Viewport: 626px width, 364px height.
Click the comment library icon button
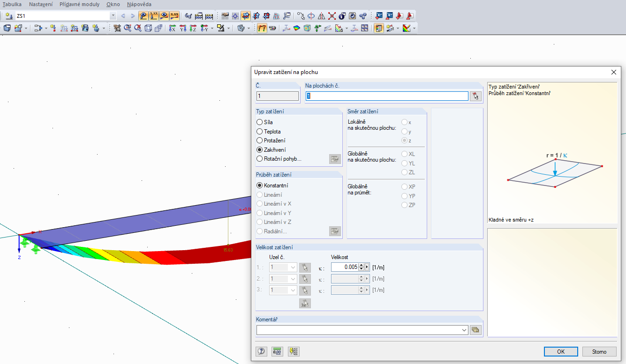point(475,330)
